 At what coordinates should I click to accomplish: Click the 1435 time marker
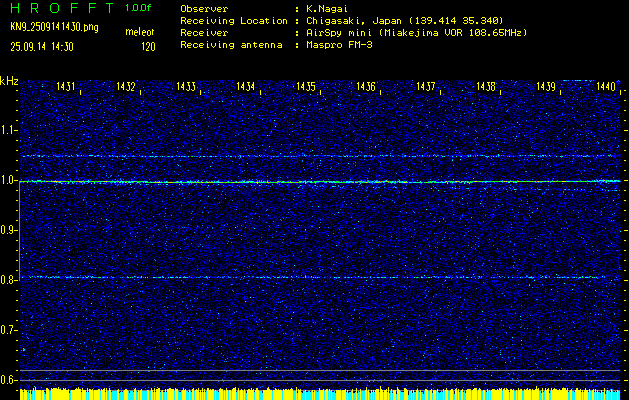pos(306,86)
